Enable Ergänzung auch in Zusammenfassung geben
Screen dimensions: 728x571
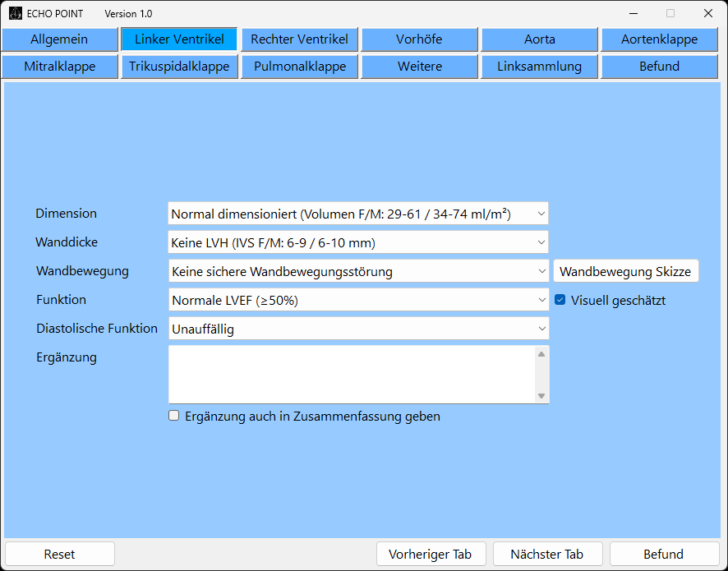(174, 416)
